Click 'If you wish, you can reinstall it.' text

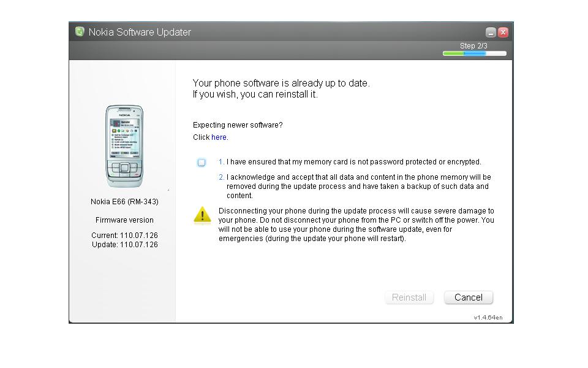pos(255,94)
